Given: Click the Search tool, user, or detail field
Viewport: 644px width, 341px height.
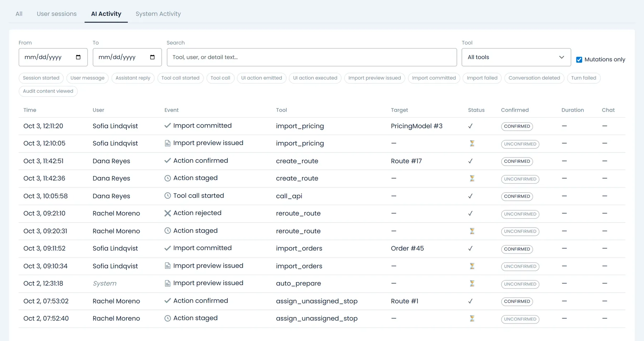Looking at the screenshot, I should [312, 57].
